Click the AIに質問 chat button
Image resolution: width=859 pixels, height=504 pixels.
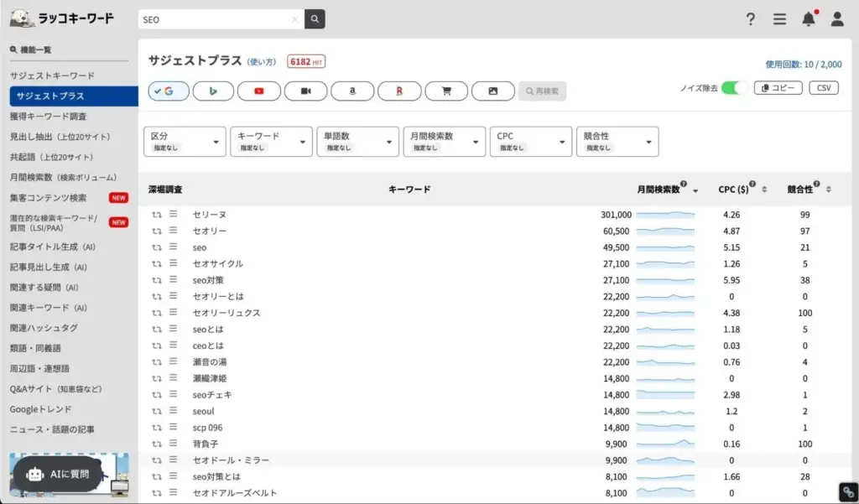[58, 474]
